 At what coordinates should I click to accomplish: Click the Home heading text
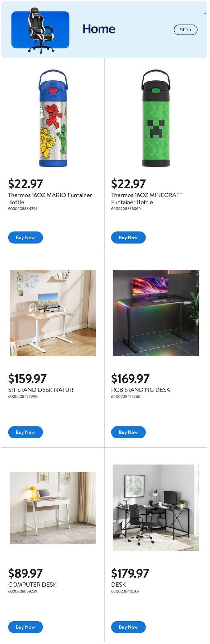pyautogui.click(x=99, y=29)
